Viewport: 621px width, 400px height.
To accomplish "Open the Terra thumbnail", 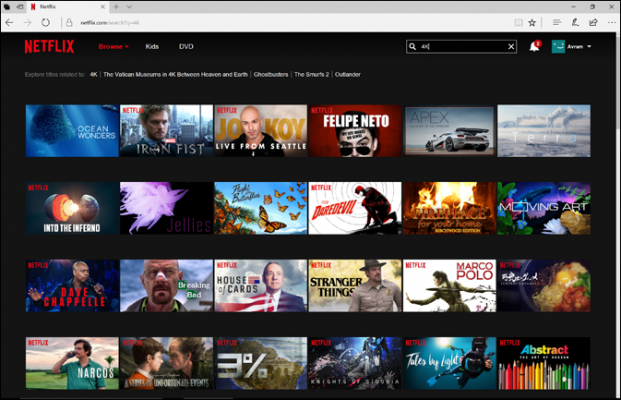I will pos(544,131).
